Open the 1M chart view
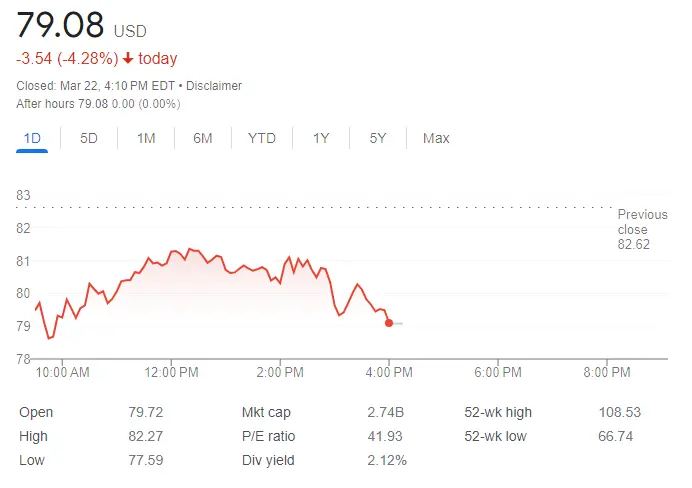Viewport: 692px width, 488px height. [146, 139]
